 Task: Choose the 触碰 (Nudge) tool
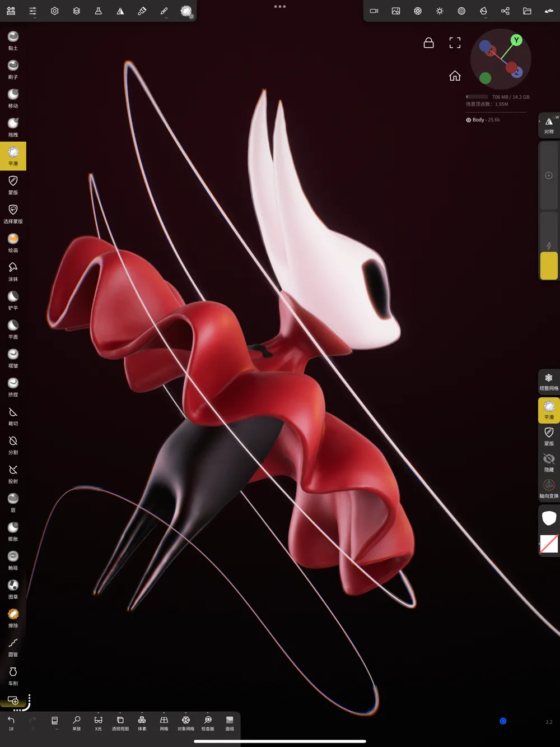(x=13, y=560)
